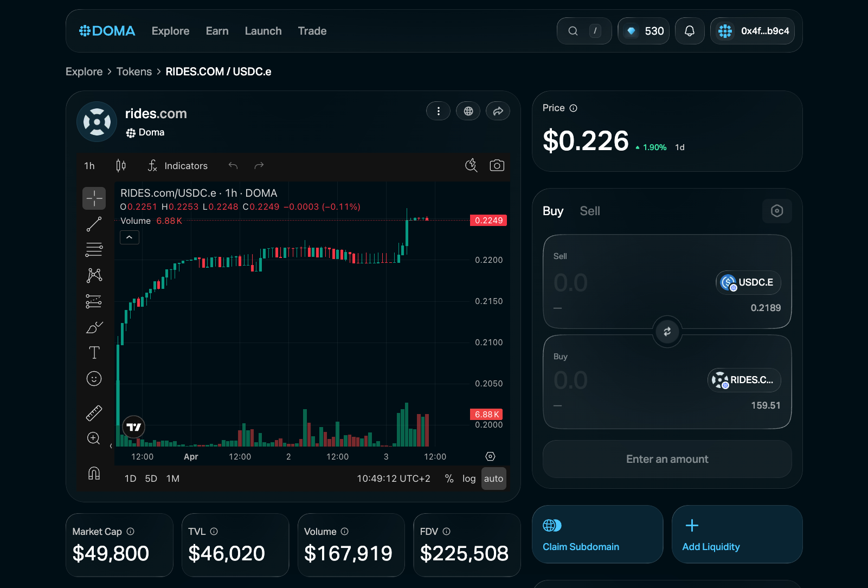Click the DOMA logo
Image resolution: width=868 pixels, height=588 pixels.
pos(107,31)
